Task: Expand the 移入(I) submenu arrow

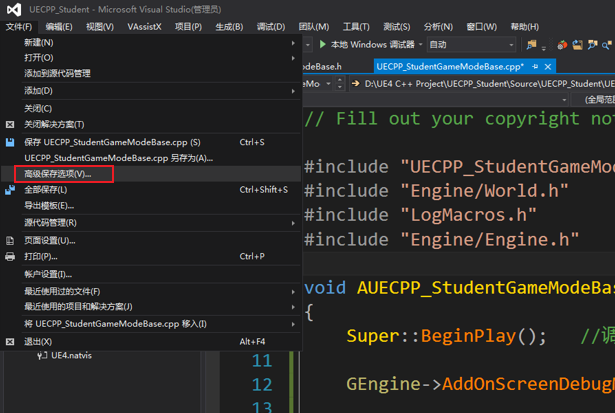Action: (x=293, y=324)
